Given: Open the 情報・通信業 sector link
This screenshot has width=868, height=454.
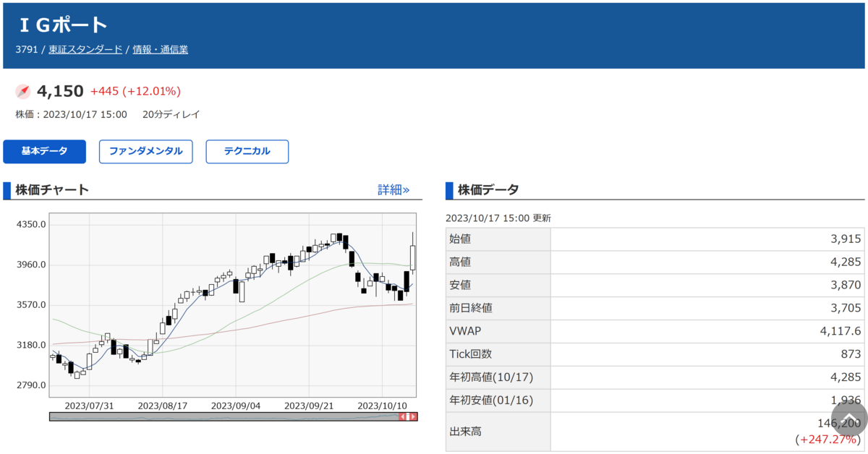Looking at the screenshot, I should click(161, 50).
